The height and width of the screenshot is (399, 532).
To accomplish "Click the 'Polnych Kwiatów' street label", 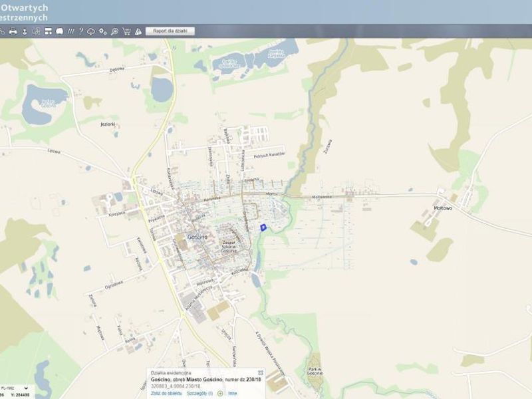I will pos(269,156).
